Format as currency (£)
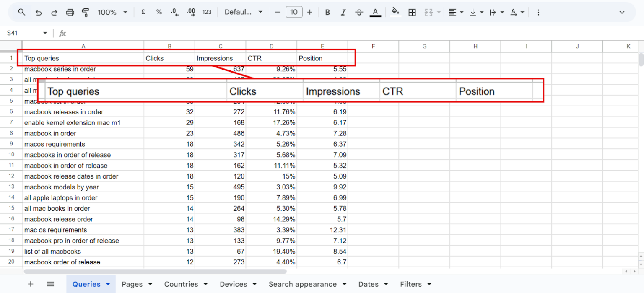644x293 pixels. pyautogui.click(x=143, y=12)
